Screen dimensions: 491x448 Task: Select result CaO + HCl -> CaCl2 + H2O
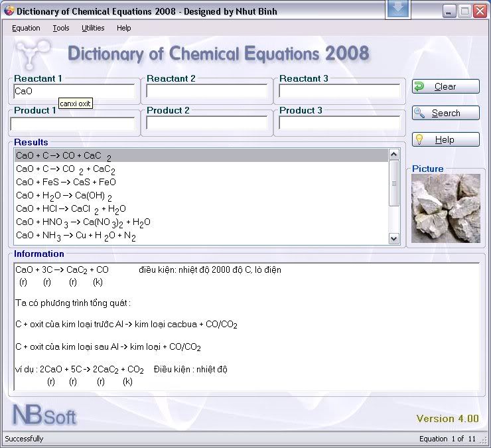[x=201, y=209]
